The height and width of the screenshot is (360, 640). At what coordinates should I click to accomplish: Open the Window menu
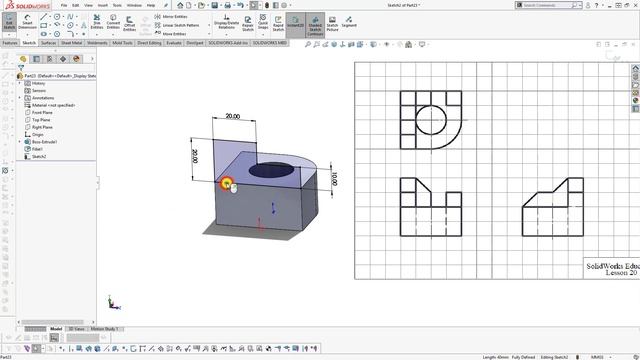coord(134,5)
